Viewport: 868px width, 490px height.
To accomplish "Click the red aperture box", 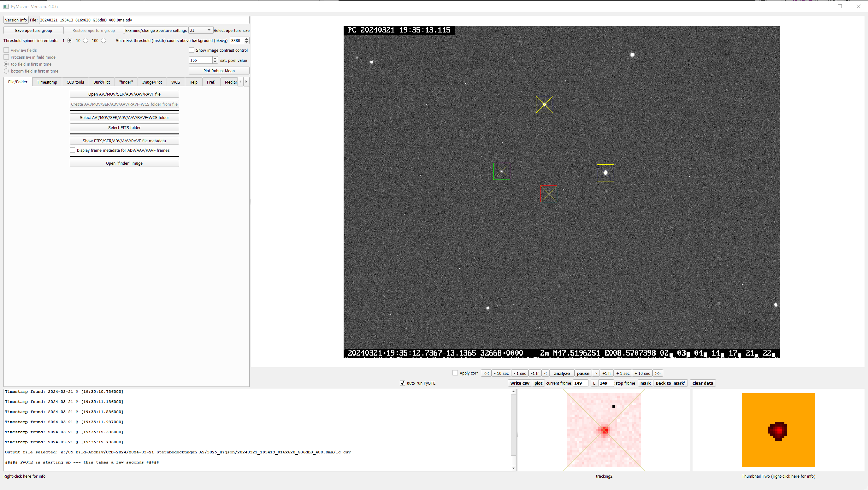I will pyautogui.click(x=548, y=194).
